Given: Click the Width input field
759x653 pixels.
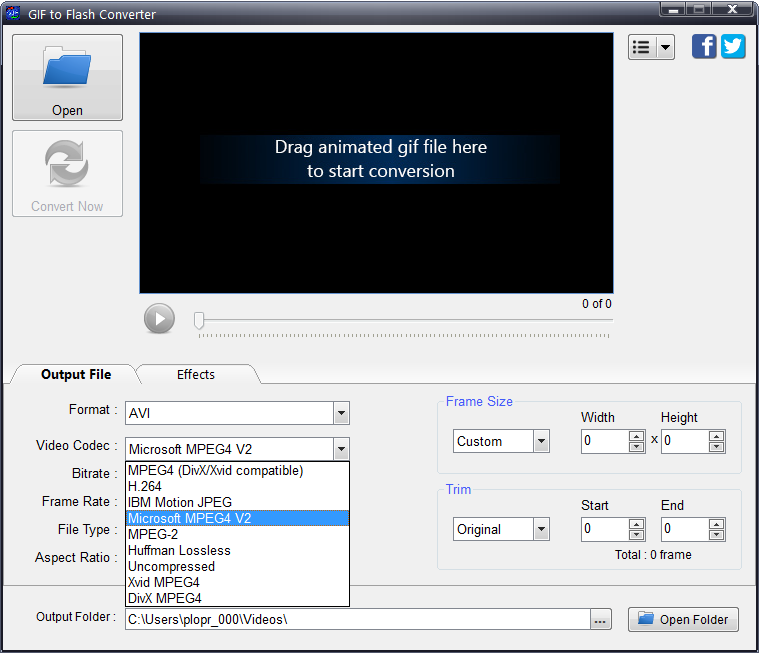Looking at the screenshot, I should 605,441.
